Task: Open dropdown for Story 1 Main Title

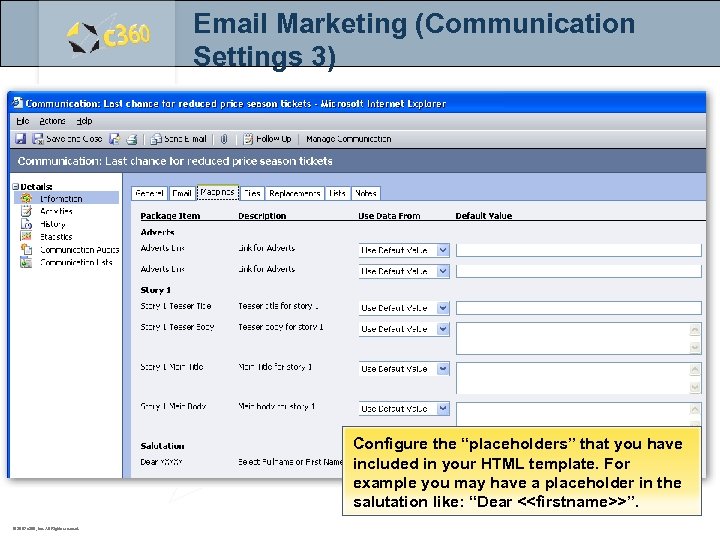Action: (404, 369)
